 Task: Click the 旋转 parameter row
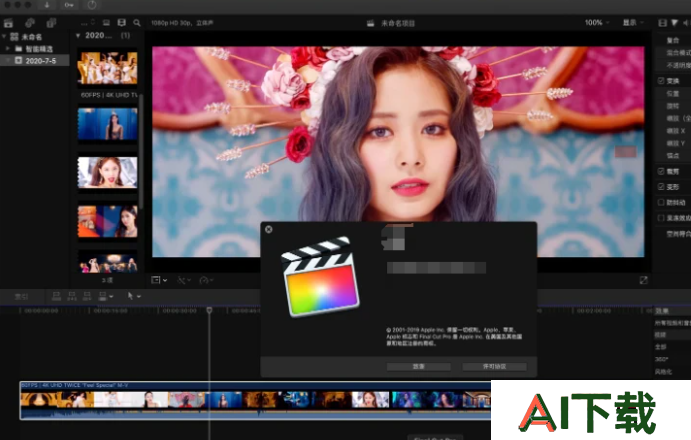673,106
